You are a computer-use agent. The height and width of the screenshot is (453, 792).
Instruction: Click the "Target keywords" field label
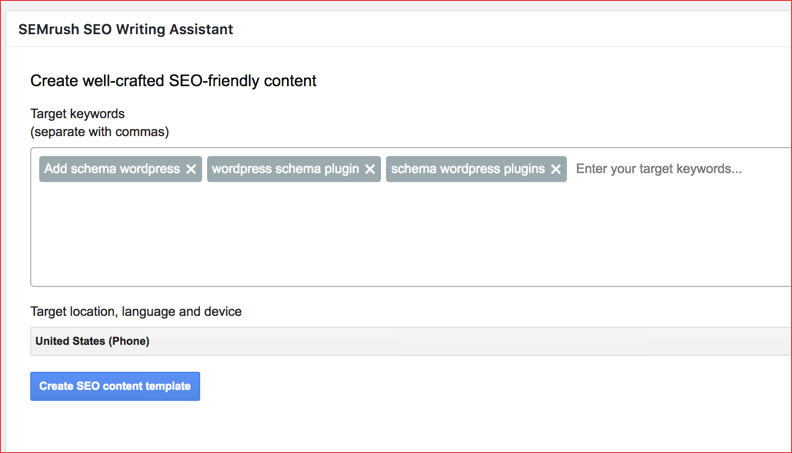point(77,114)
